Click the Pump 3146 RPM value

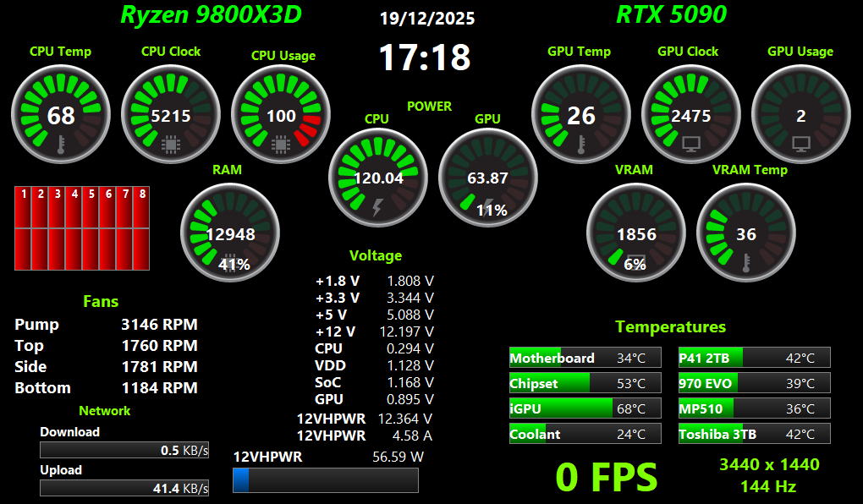(x=160, y=325)
